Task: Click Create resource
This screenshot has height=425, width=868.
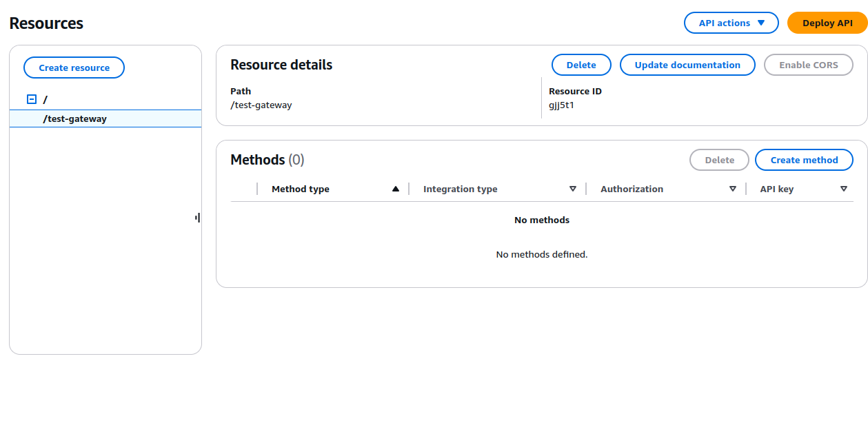Action: 74,68
